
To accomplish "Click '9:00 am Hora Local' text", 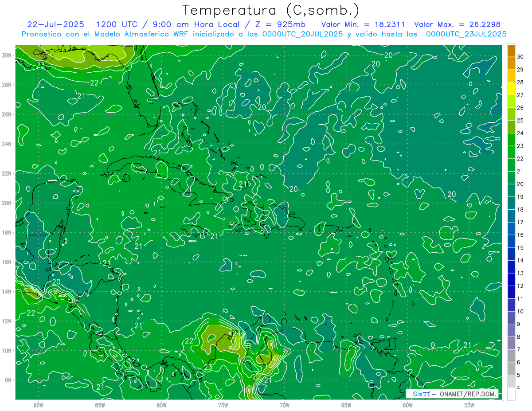I will [x=197, y=24].
